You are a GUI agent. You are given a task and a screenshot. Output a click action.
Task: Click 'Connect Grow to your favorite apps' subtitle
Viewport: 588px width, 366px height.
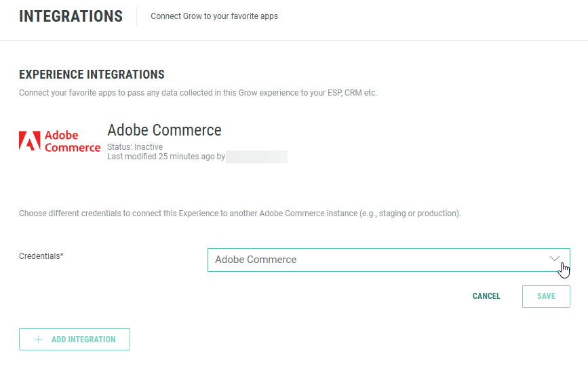[214, 16]
